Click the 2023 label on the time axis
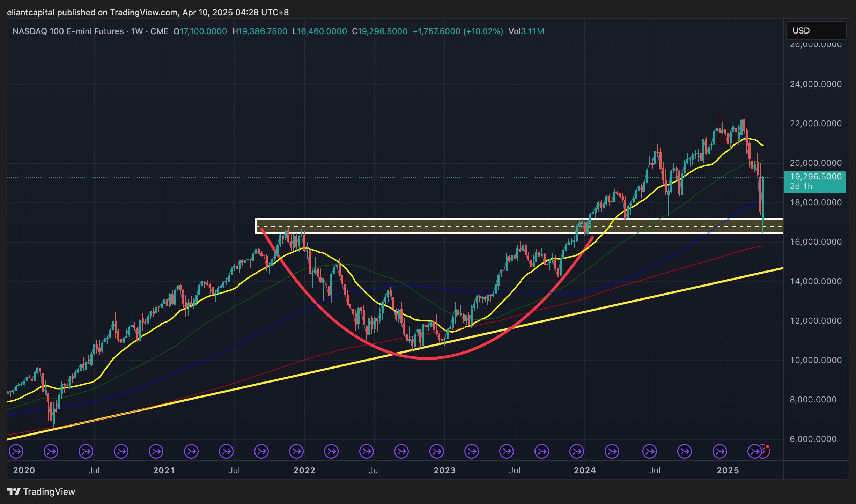The height and width of the screenshot is (504, 856). (x=444, y=470)
